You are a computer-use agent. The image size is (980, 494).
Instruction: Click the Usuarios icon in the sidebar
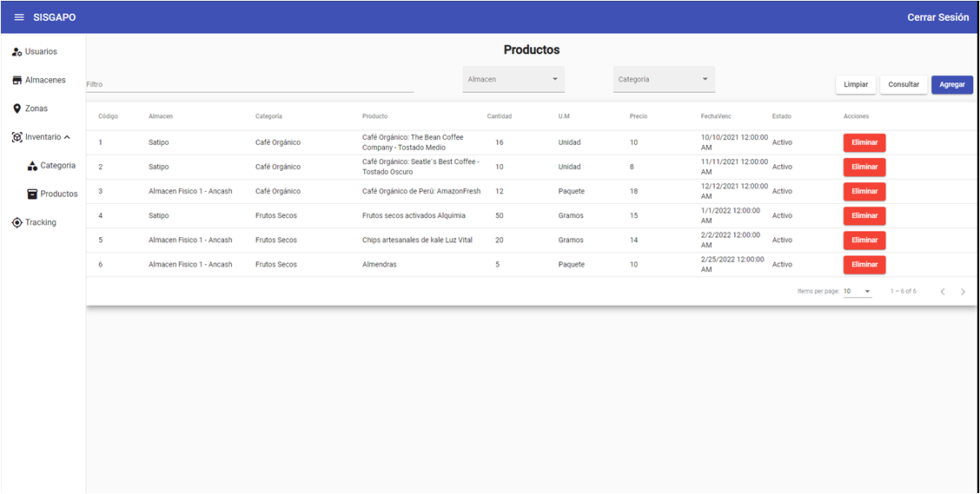[17, 52]
